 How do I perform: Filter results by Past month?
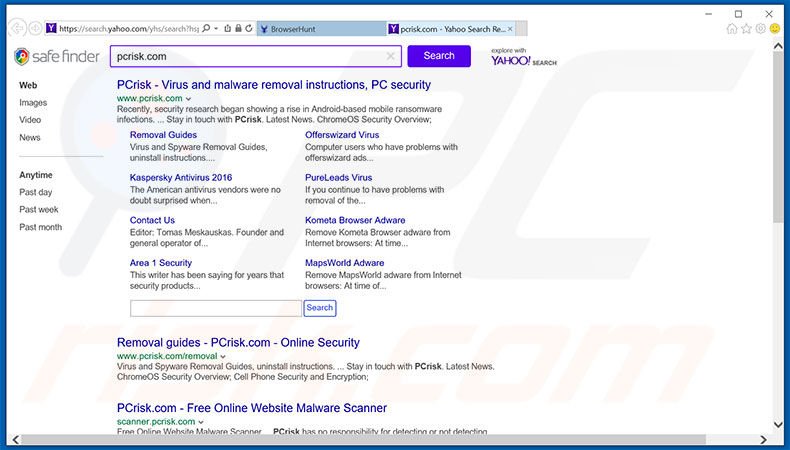pos(40,227)
